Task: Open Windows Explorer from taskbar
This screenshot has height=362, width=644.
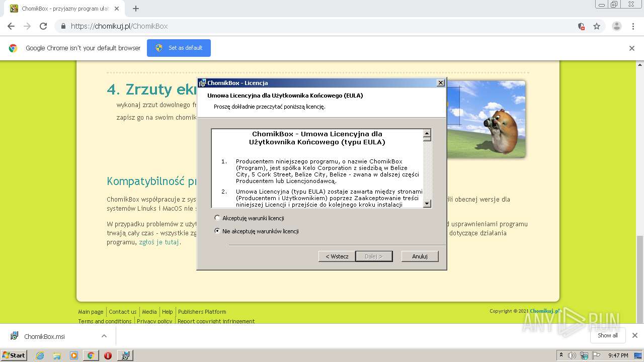Action: point(57,355)
